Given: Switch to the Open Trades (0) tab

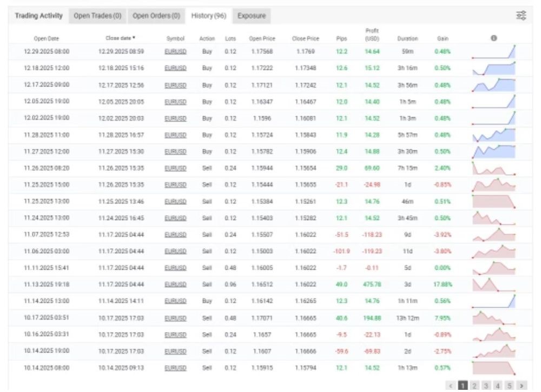Looking at the screenshot, I should (97, 16).
